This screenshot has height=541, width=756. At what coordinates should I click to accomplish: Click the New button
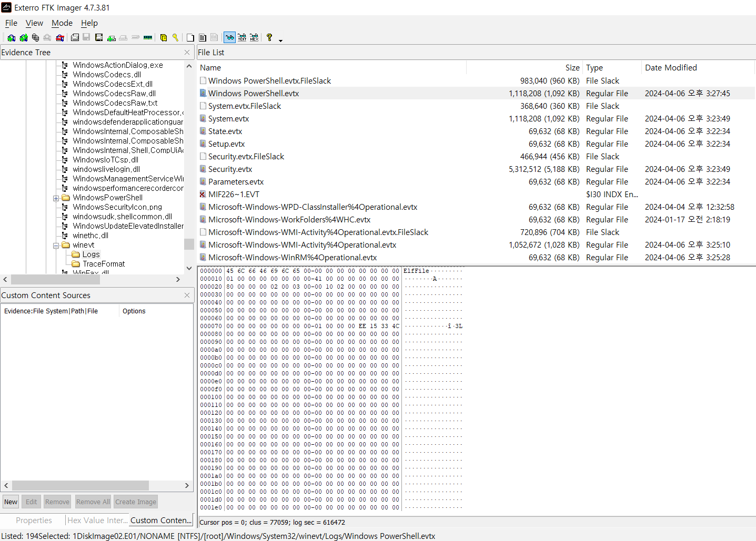point(11,502)
